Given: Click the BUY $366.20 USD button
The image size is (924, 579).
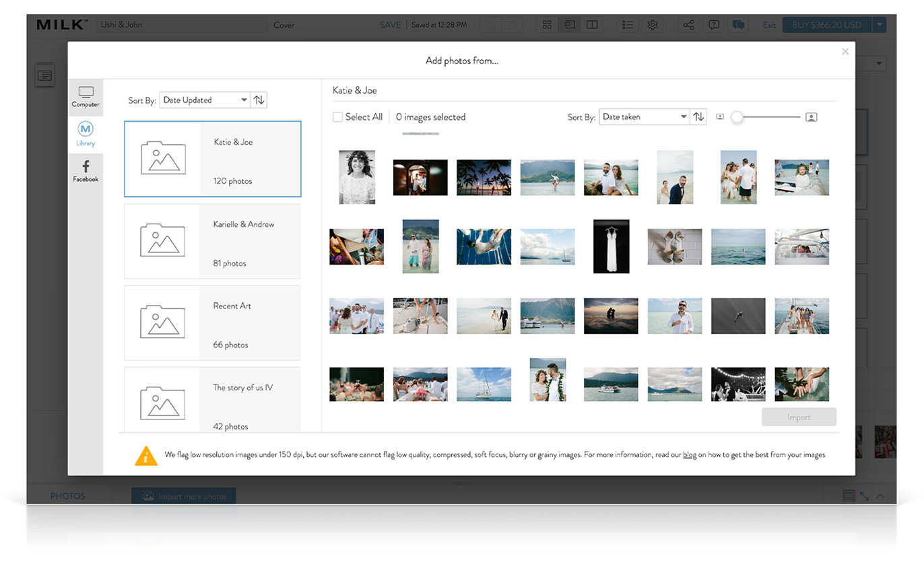Looking at the screenshot, I should coord(826,25).
